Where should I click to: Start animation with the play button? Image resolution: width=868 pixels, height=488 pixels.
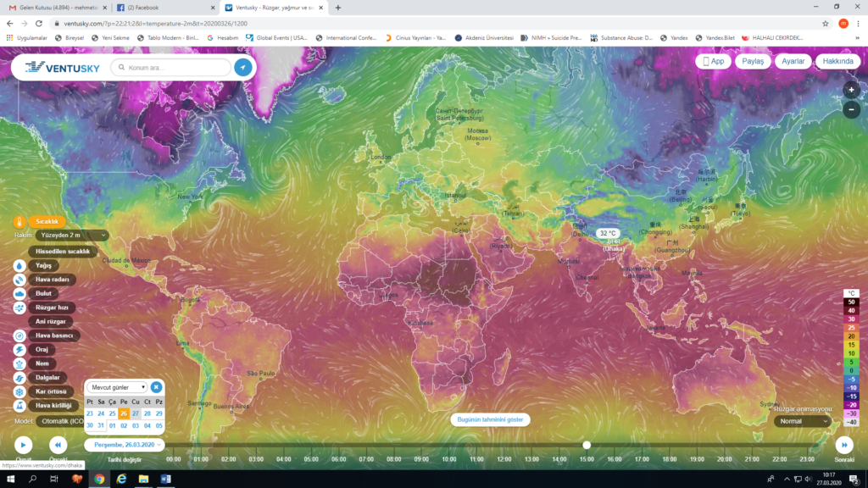coord(23,445)
